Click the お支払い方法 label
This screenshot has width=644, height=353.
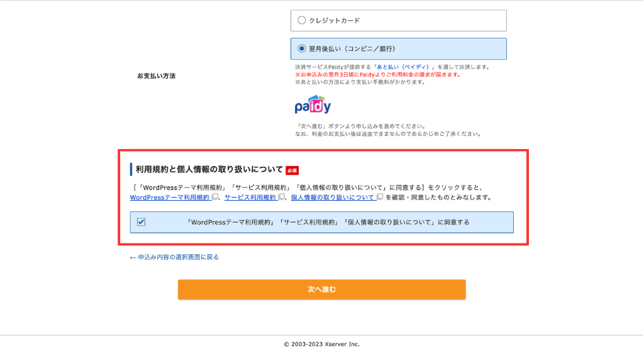[x=156, y=76]
